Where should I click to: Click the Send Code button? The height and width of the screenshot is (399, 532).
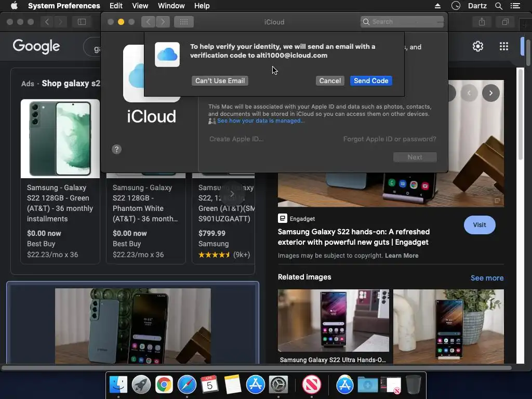pos(371,81)
